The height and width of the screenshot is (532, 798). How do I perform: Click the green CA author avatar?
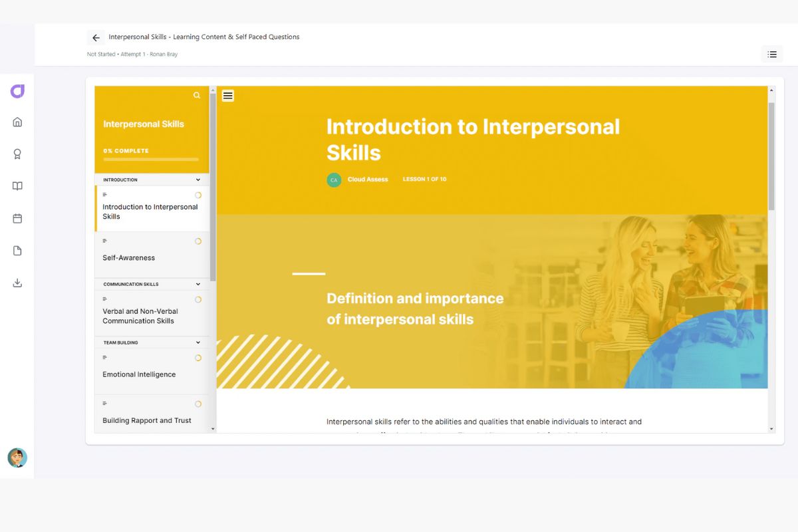(334, 180)
